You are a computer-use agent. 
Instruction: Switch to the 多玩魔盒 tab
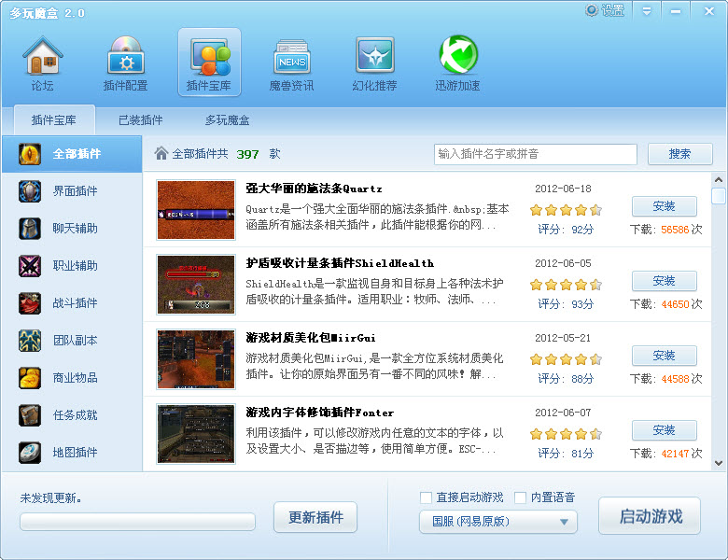228,120
